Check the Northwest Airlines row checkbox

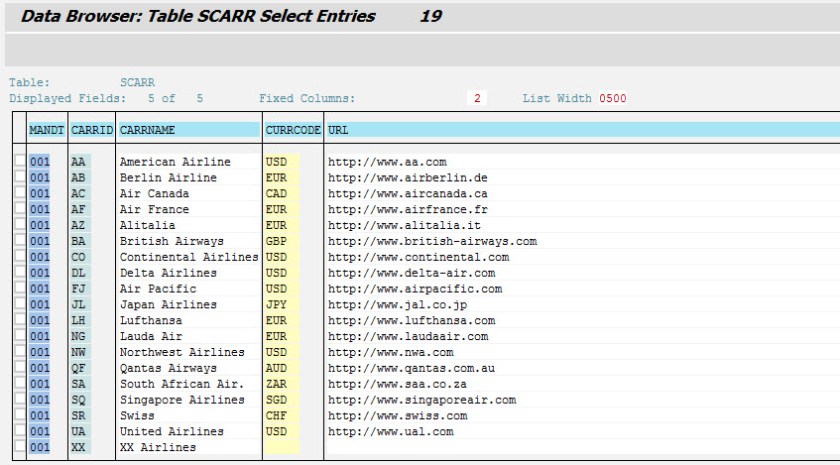20,352
